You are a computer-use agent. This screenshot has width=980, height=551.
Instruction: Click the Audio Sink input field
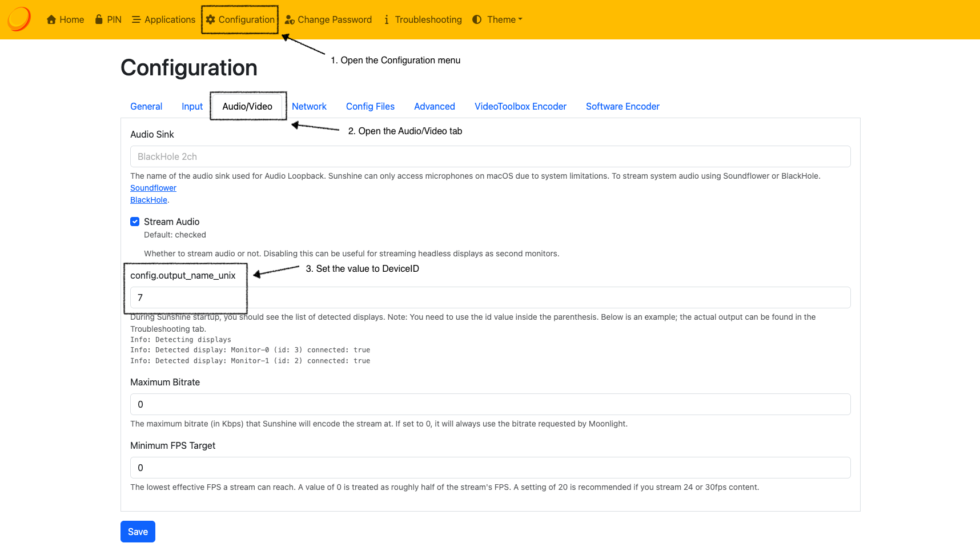[x=489, y=156]
